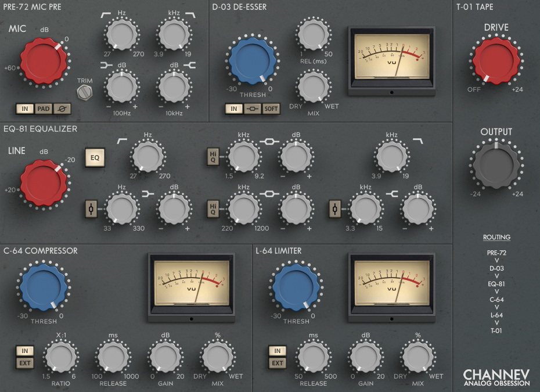Click the CHANNEV Analog Obsession logo
This screenshot has height=392, width=540.
[496, 375]
